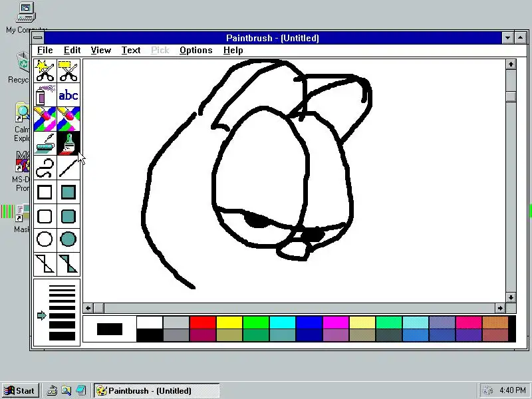This screenshot has height=399, width=532.
Task: Click the vertical scrollbar down arrow
Action: pyautogui.click(x=511, y=297)
